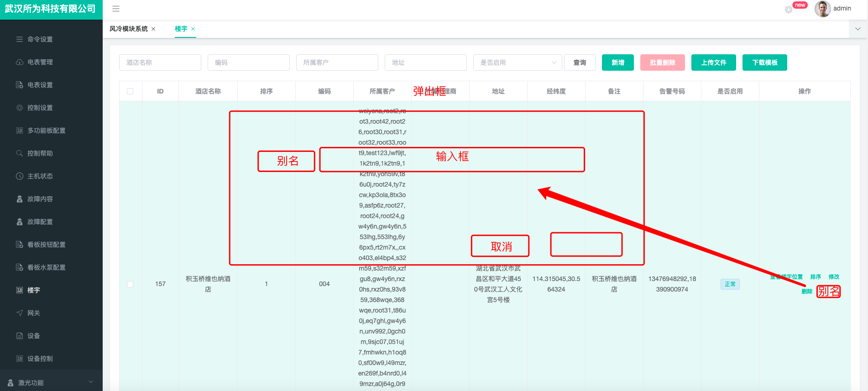Click the admin avatar picture
868x391 pixels.
pyautogui.click(x=822, y=9)
